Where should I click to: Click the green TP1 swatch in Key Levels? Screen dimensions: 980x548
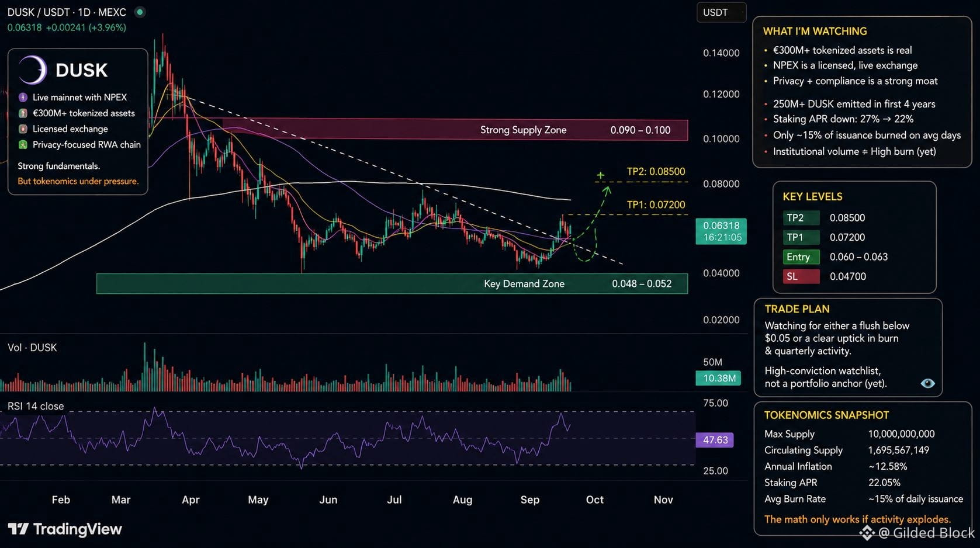801,237
